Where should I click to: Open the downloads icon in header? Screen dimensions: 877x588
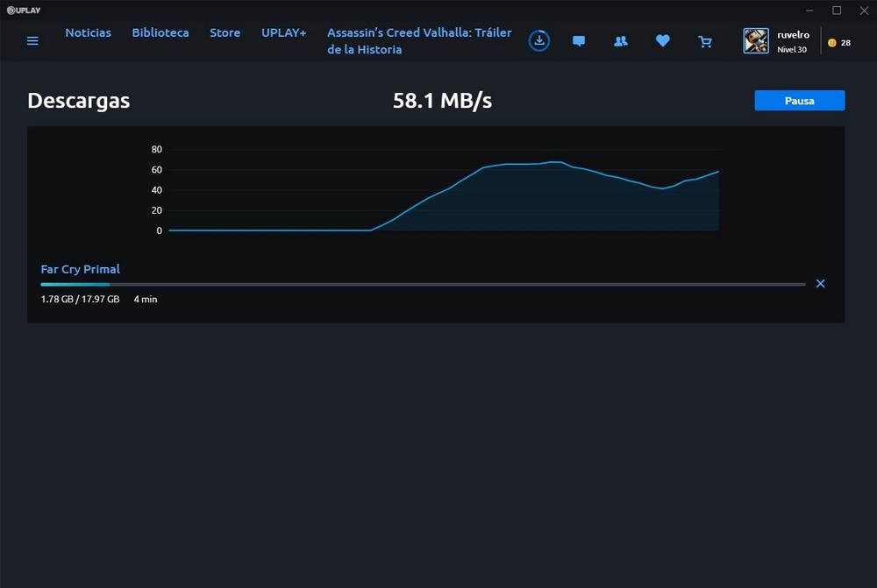[539, 41]
